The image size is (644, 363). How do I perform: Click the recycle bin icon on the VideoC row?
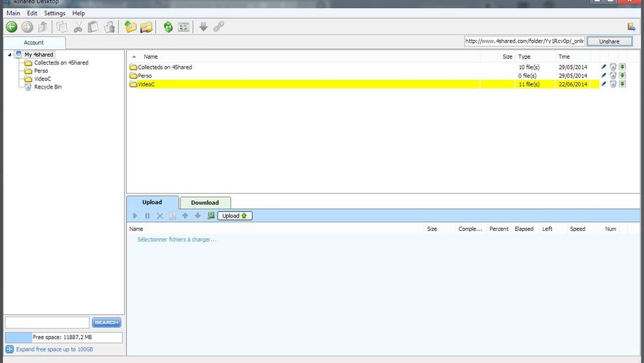point(614,84)
